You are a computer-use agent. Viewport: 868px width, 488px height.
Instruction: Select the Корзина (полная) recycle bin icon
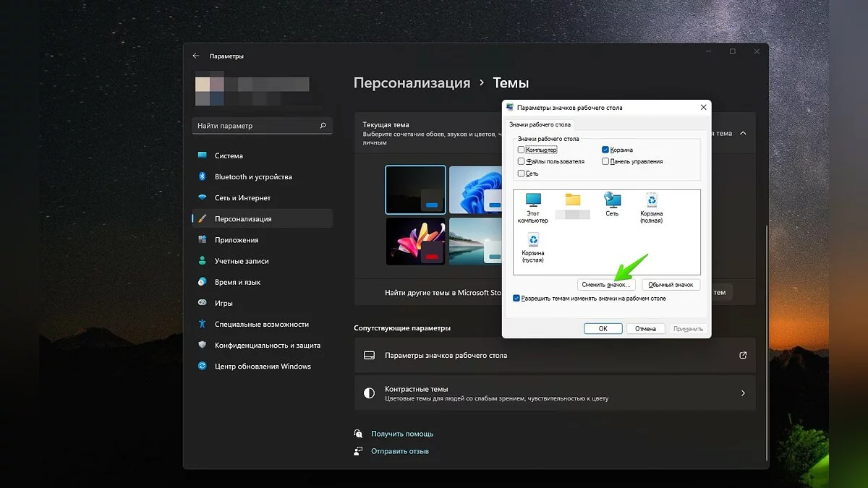tap(651, 207)
